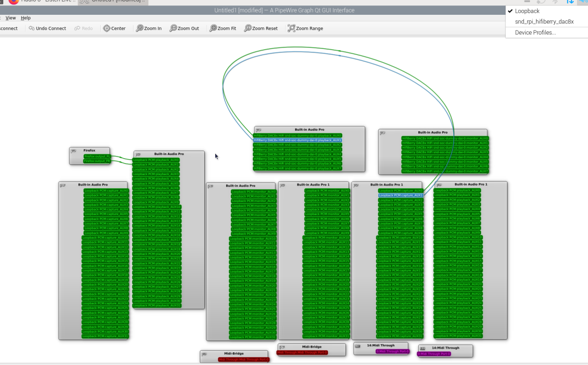Click icon of Built-in Audio Pro 1 playback node

[439, 185]
